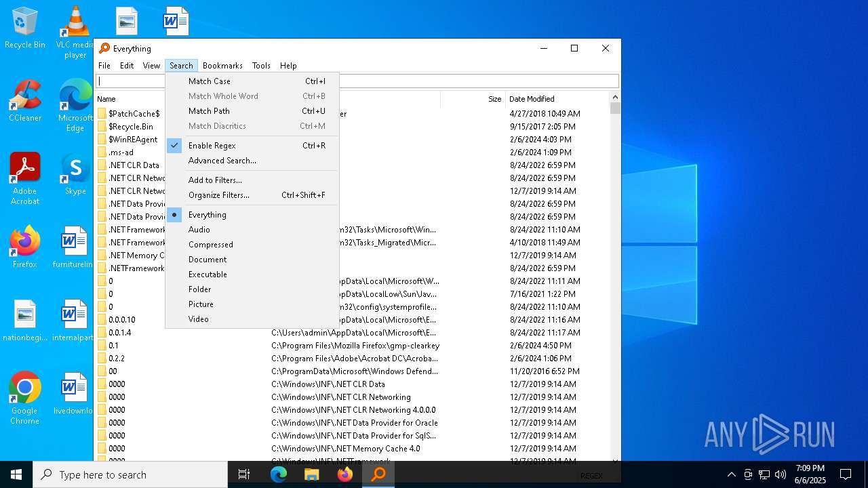This screenshot has width=868, height=488.
Task: Open the Tools menu
Action: pyautogui.click(x=261, y=66)
